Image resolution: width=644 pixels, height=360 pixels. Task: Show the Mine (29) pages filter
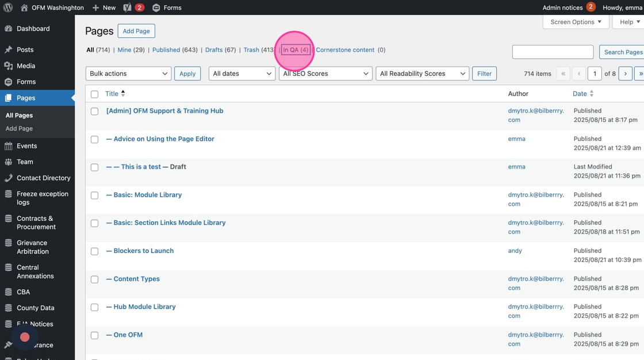tap(131, 49)
